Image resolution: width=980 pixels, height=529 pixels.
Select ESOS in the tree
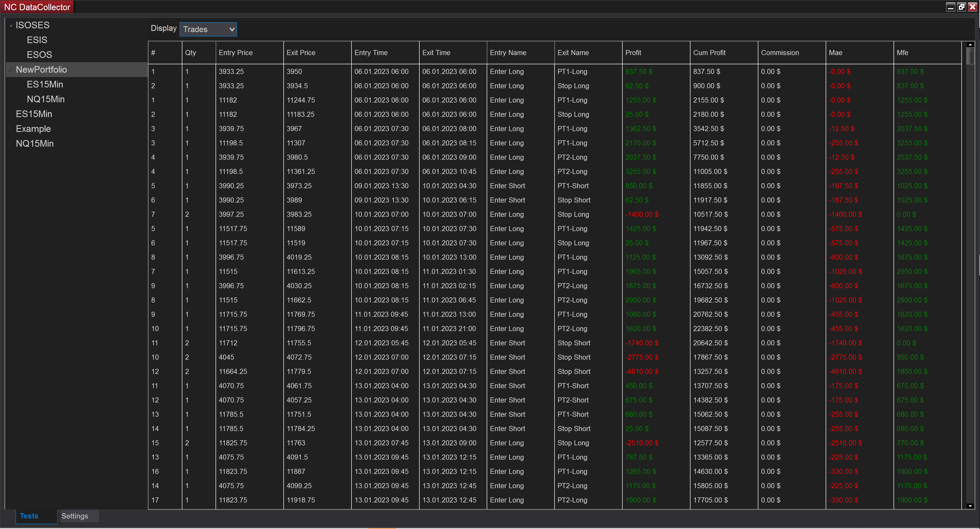click(39, 55)
